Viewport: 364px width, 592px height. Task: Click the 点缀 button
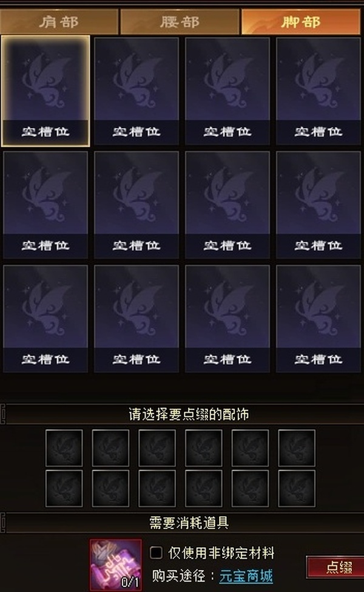click(x=335, y=567)
